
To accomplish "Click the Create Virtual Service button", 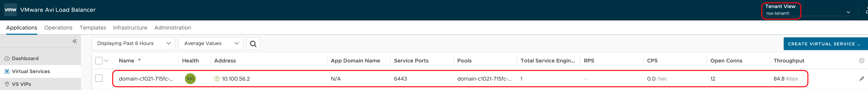I will tap(824, 44).
